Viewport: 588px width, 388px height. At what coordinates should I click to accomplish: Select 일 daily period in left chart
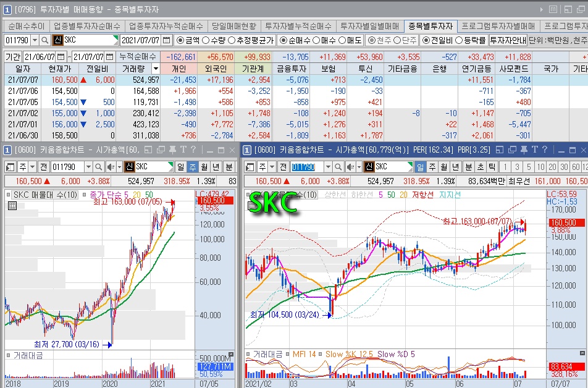[181, 167]
